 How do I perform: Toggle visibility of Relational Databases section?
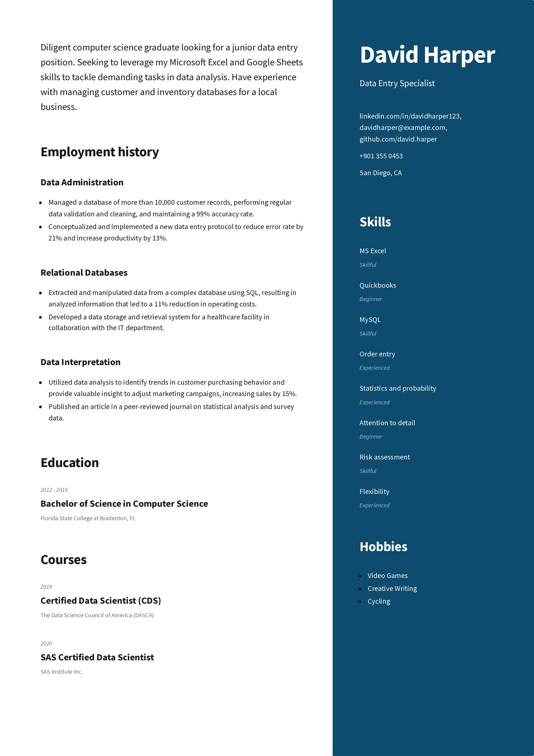83,272
